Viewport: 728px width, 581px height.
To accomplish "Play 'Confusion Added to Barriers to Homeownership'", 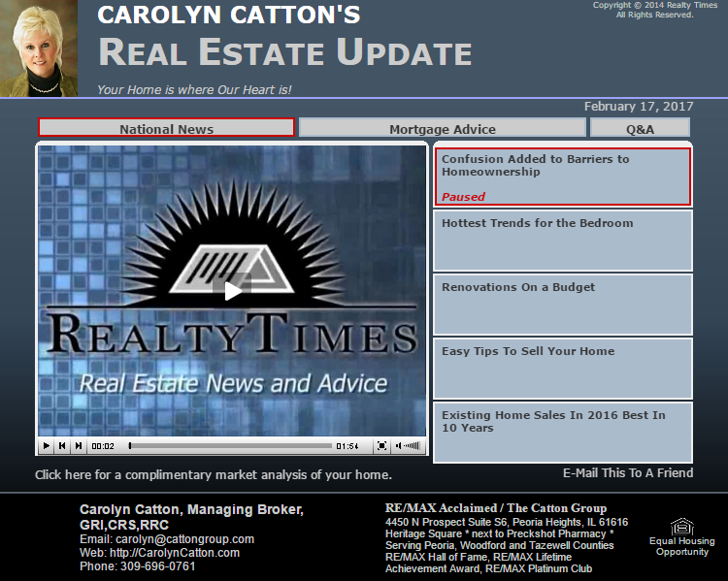I will click(x=562, y=176).
